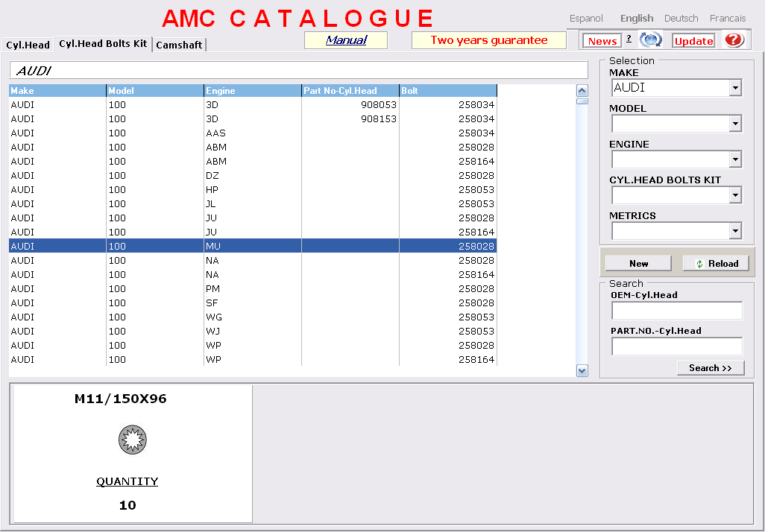The image size is (765, 532).
Task: Click the M11/150X96 bolt dimension text
Action: click(121, 399)
